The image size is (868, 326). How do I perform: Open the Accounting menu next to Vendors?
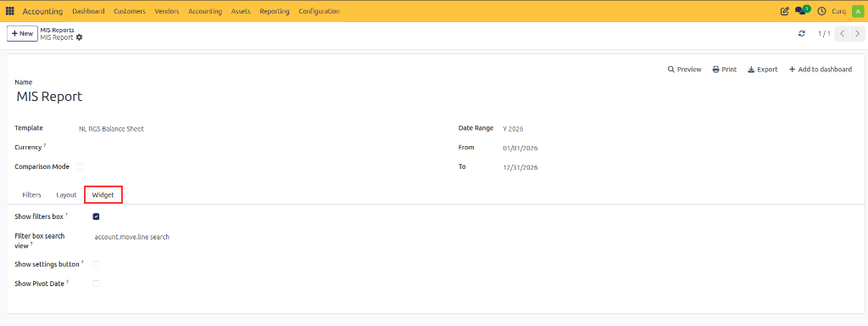[x=205, y=11]
